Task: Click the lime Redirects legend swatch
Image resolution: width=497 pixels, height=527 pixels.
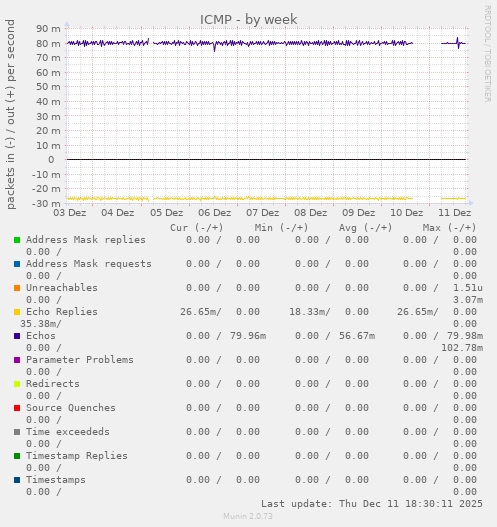Action: [17, 384]
